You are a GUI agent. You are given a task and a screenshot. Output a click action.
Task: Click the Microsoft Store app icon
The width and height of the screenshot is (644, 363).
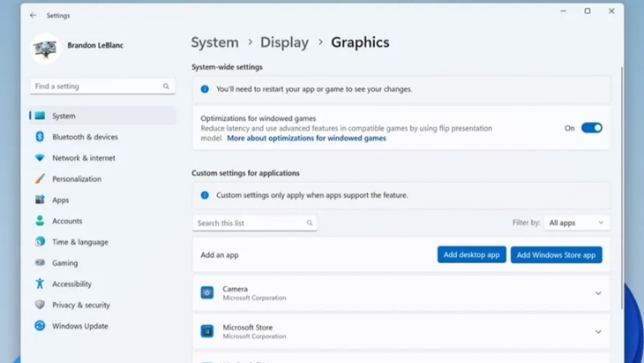click(207, 331)
